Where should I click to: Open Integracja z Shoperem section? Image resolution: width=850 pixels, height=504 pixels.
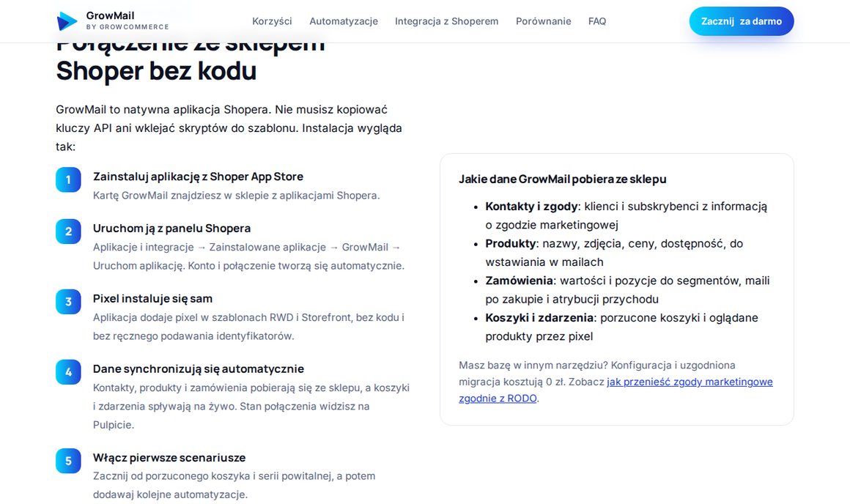tap(447, 21)
